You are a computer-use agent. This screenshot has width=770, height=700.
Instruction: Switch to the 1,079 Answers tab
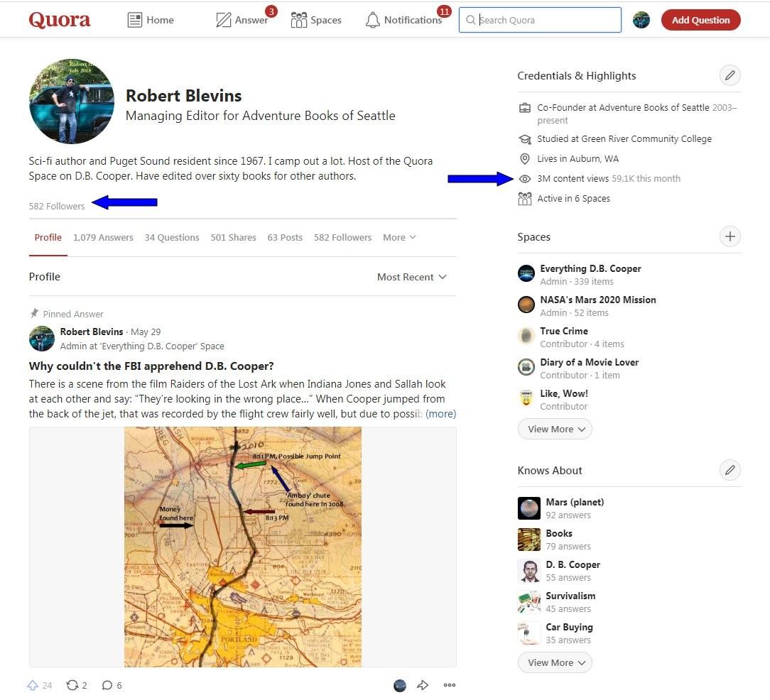click(x=103, y=238)
